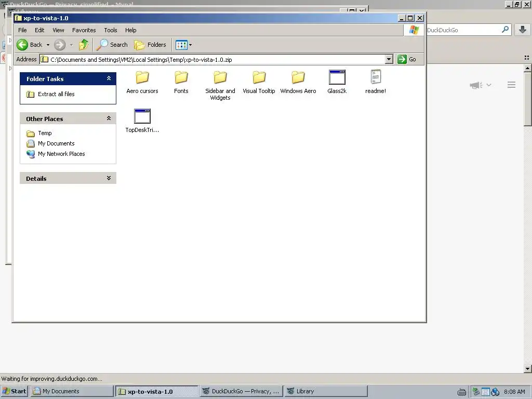Open the View menu

coord(58,30)
